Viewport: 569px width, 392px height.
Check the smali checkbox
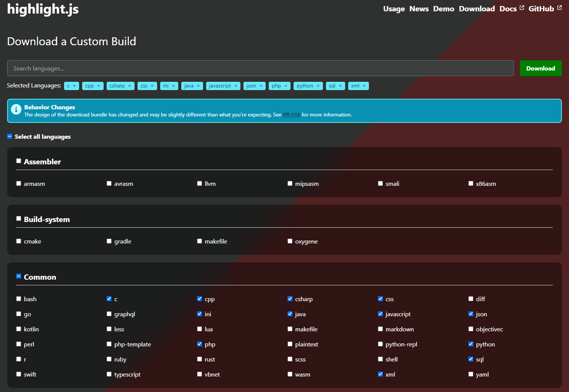pos(380,184)
